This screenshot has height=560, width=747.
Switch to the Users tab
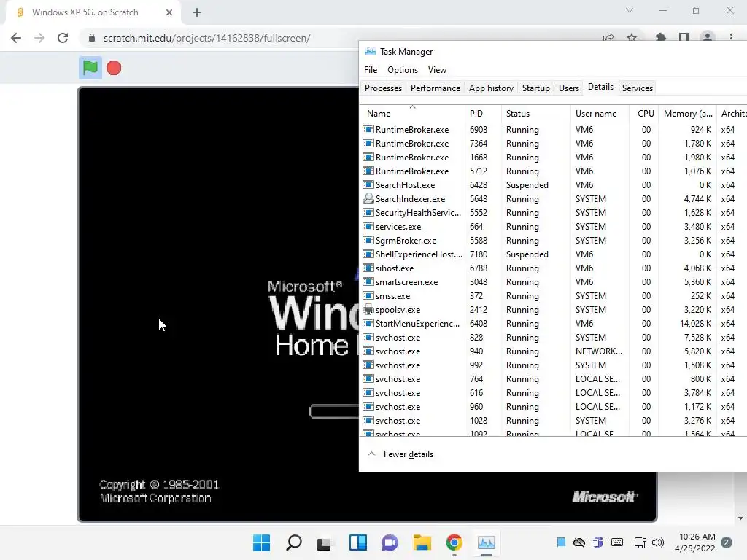tap(569, 88)
